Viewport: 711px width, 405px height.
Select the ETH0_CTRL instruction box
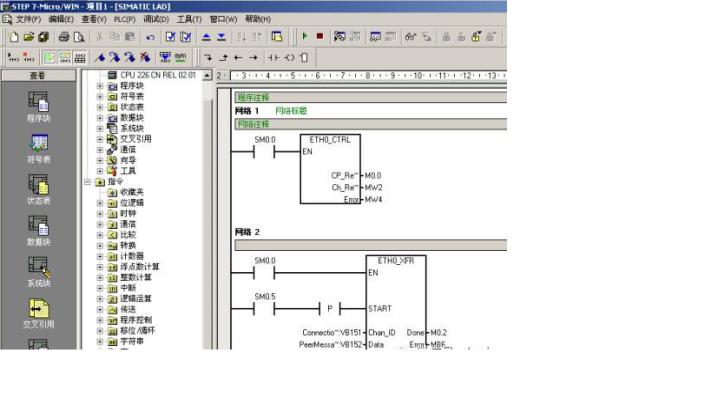[x=330, y=169]
